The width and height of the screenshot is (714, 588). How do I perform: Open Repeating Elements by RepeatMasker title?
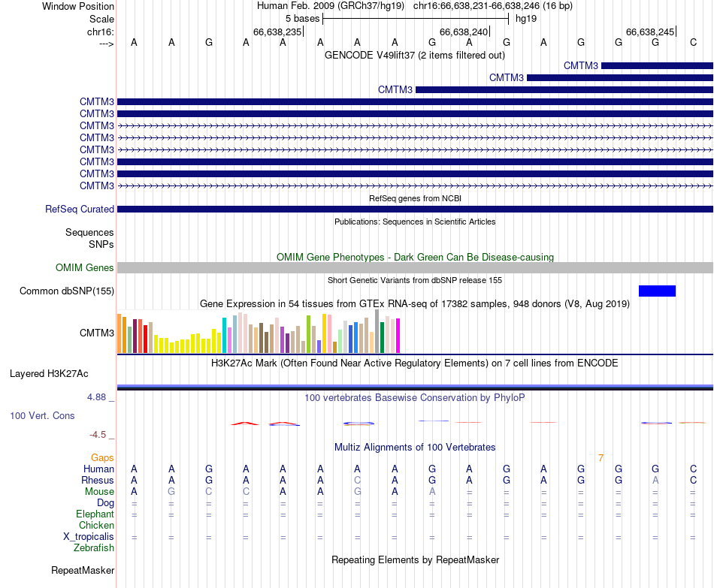[x=415, y=559]
